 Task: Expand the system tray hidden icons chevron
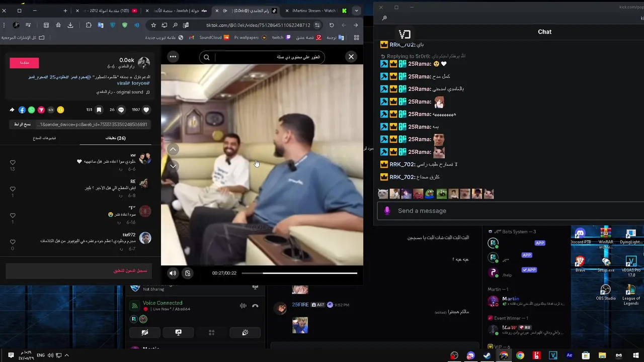point(66,355)
